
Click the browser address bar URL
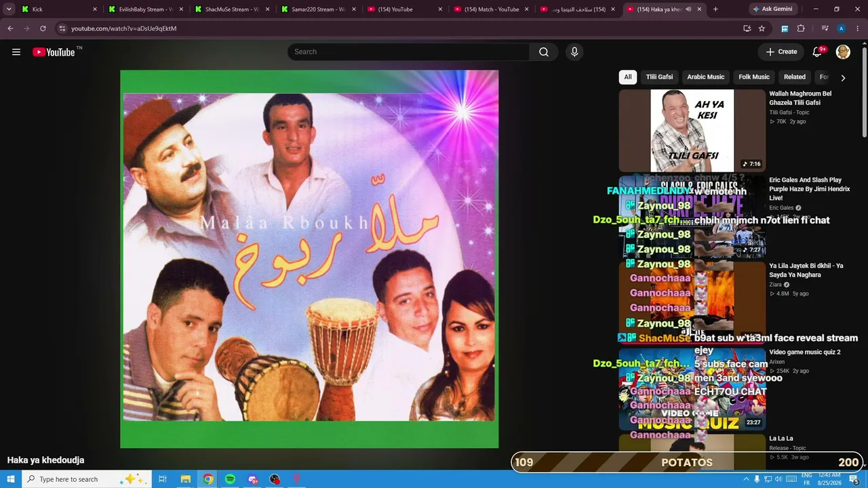pos(123,28)
